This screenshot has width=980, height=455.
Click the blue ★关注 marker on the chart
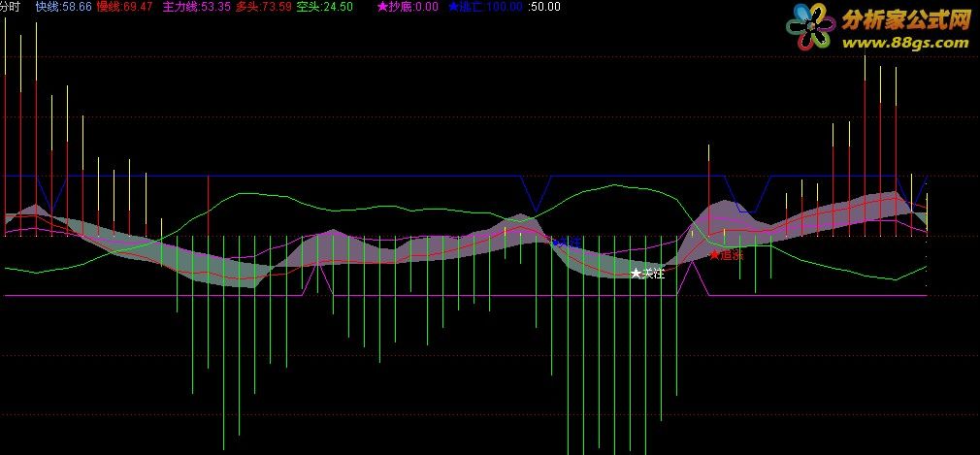(x=568, y=243)
